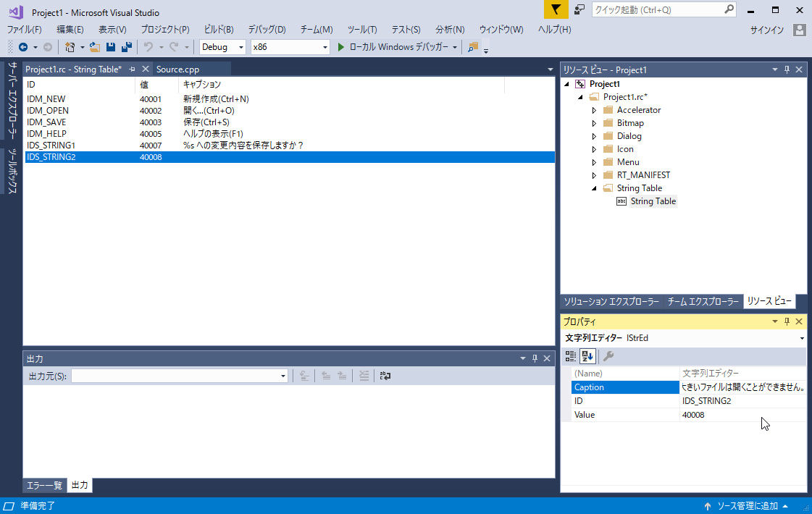
Task: Pin the Output panel
Action: (535, 358)
